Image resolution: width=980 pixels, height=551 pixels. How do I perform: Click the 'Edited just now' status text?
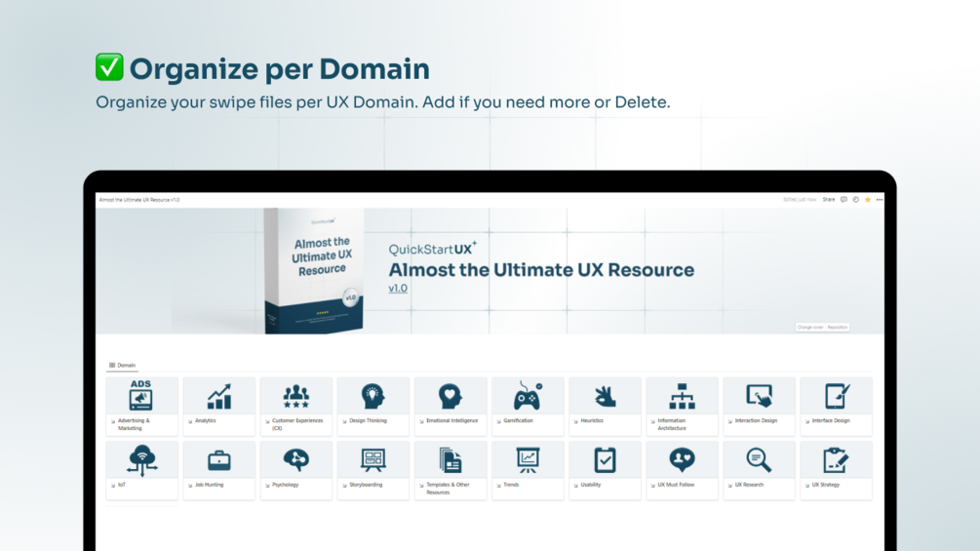point(800,200)
